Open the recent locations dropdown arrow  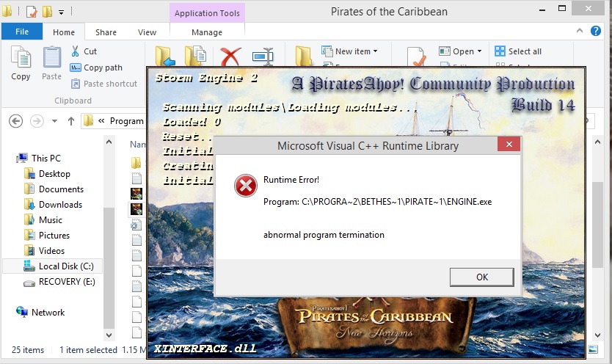54,121
